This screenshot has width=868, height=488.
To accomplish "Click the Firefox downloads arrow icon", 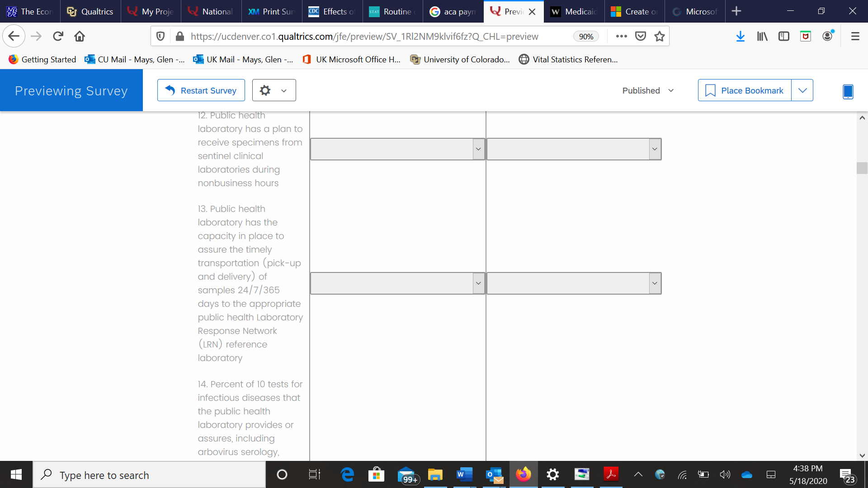I will click(740, 36).
